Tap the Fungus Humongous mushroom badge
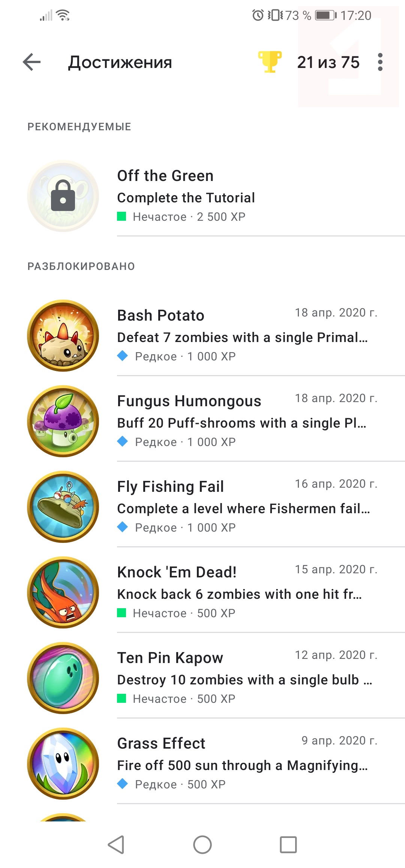The image size is (405, 868). (x=63, y=421)
